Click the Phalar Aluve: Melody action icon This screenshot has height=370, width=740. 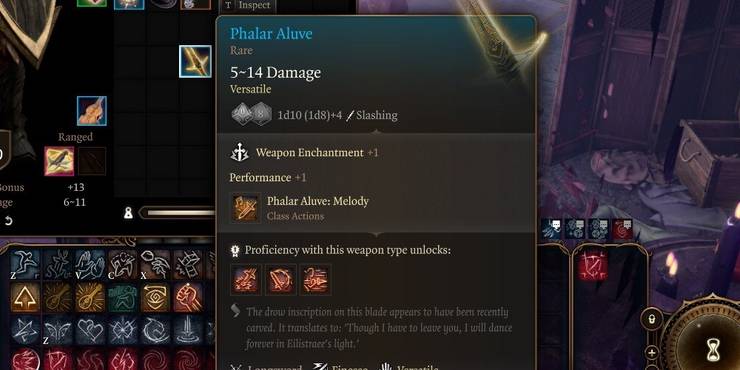click(x=246, y=208)
